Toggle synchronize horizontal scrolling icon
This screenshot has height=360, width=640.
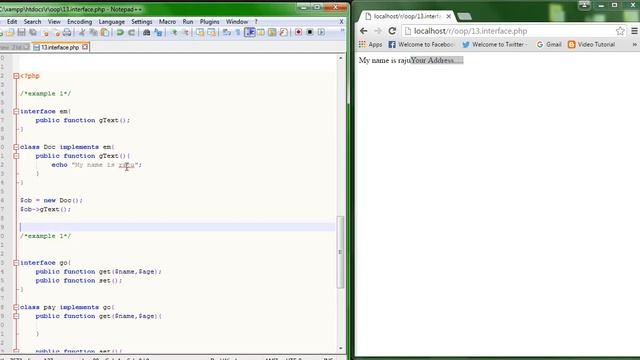[211, 32]
